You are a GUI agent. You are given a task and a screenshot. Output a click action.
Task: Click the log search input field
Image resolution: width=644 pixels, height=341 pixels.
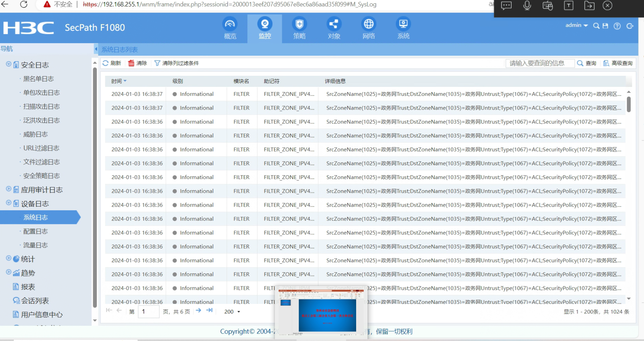click(x=540, y=63)
